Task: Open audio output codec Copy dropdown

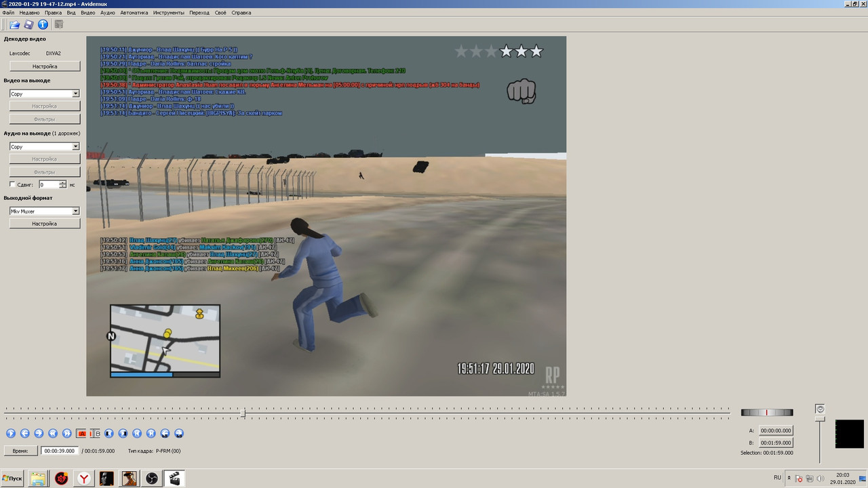Action: coord(44,146)
